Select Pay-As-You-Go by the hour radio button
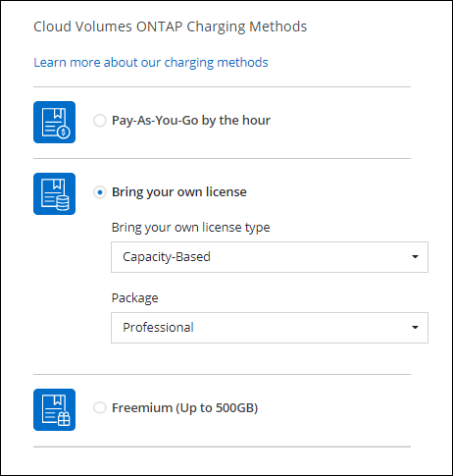The image size is (453, 476). tap(100, 121)
